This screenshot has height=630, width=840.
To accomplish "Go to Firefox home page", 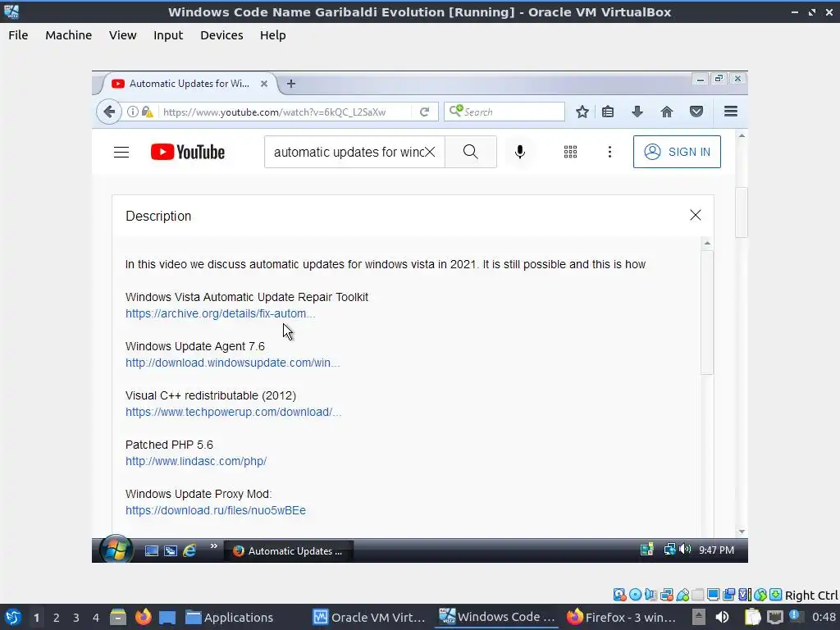I will (x=666, y=112).
